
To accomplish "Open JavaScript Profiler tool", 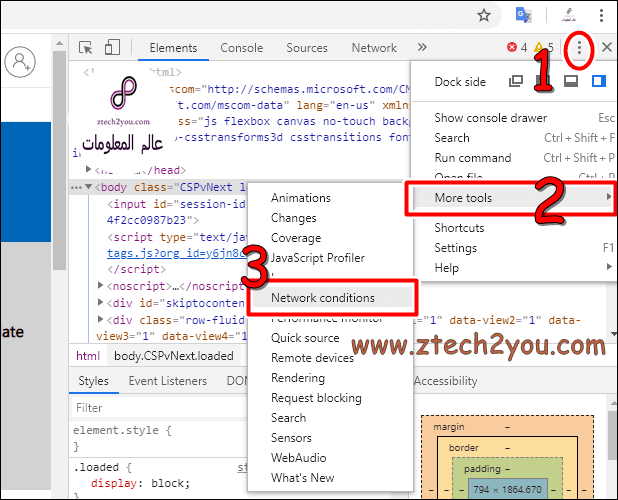I will [x=330, y=258].
